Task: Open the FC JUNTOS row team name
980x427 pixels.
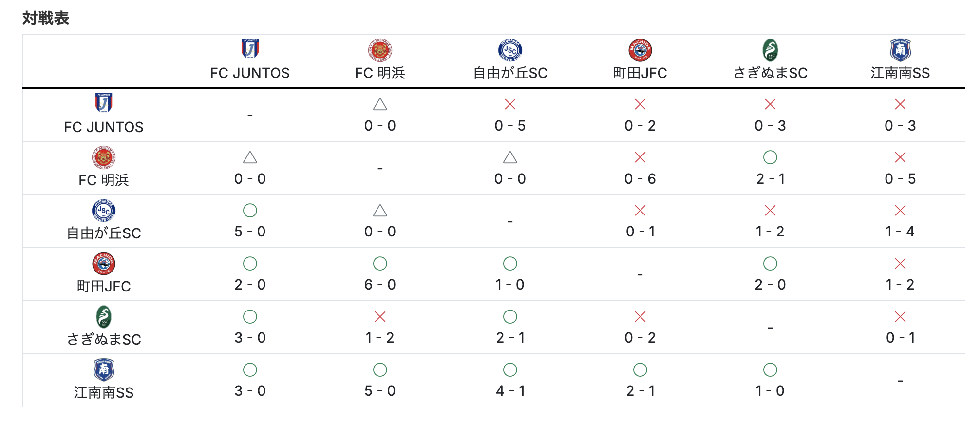Action: 104,127
